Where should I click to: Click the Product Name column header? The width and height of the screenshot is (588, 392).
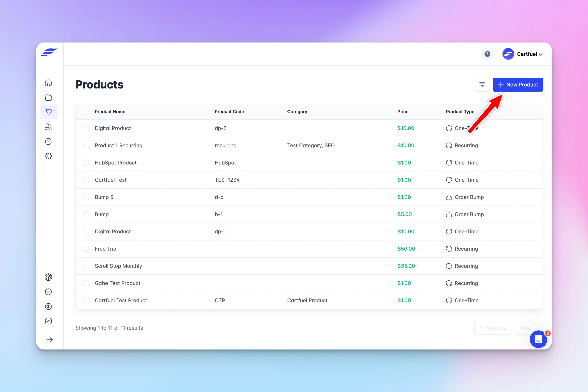(x=110, y=112)
